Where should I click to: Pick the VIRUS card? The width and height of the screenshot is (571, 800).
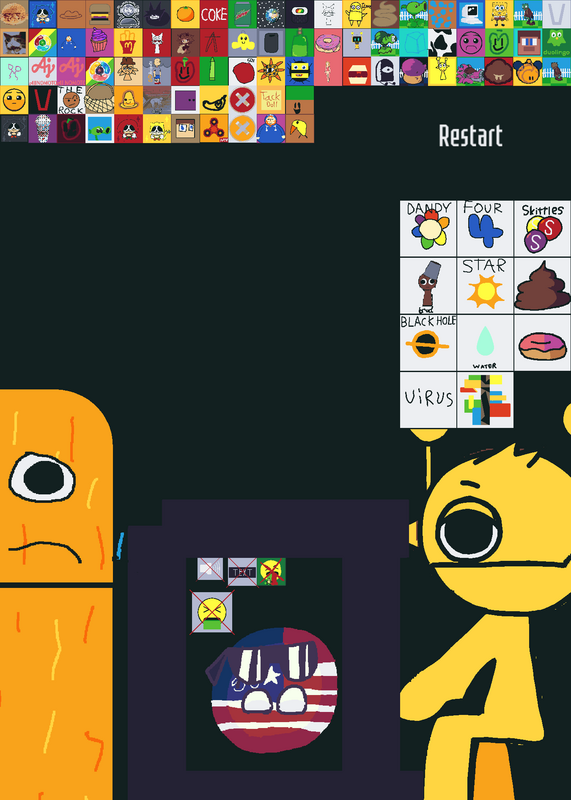(428, 400)
